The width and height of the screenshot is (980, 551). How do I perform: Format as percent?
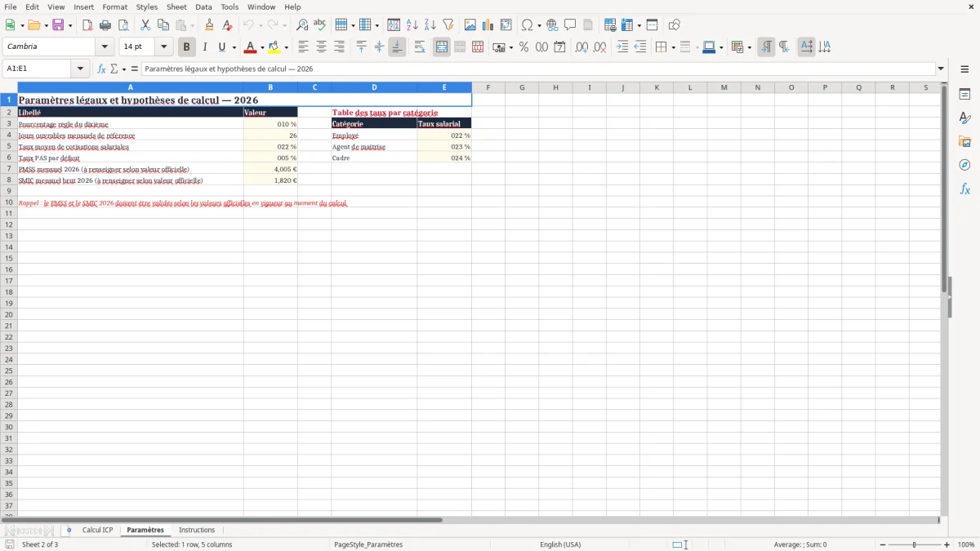(x=524, y=47)
